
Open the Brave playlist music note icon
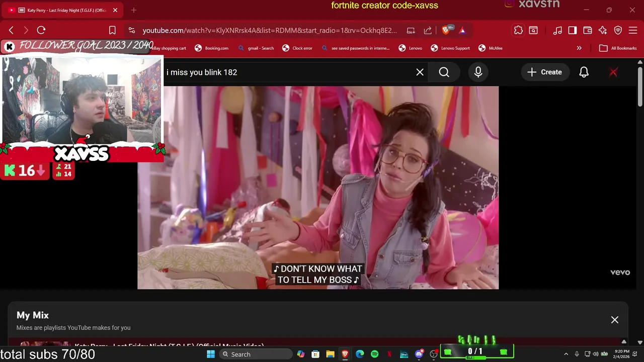tap(557, 30)
